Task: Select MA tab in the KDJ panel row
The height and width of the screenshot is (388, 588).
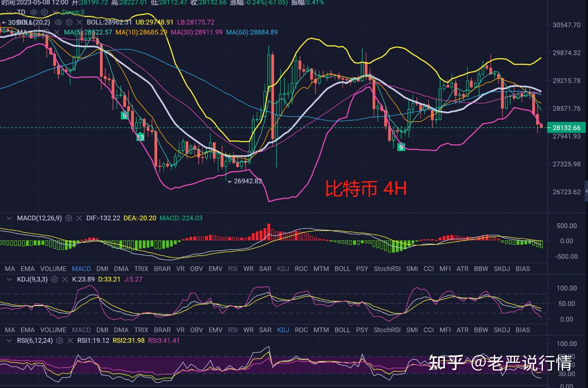Action: coord(10,330)
